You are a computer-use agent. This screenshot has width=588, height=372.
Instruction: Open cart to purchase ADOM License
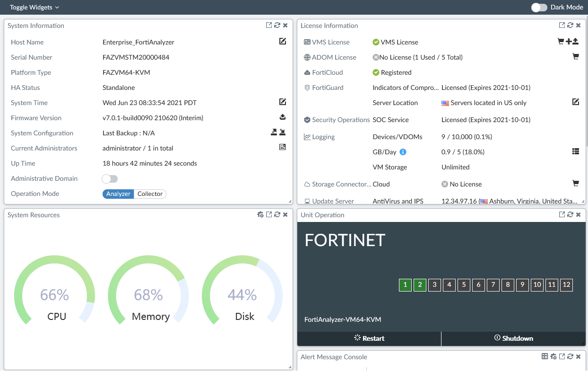[x=576, y=56]
